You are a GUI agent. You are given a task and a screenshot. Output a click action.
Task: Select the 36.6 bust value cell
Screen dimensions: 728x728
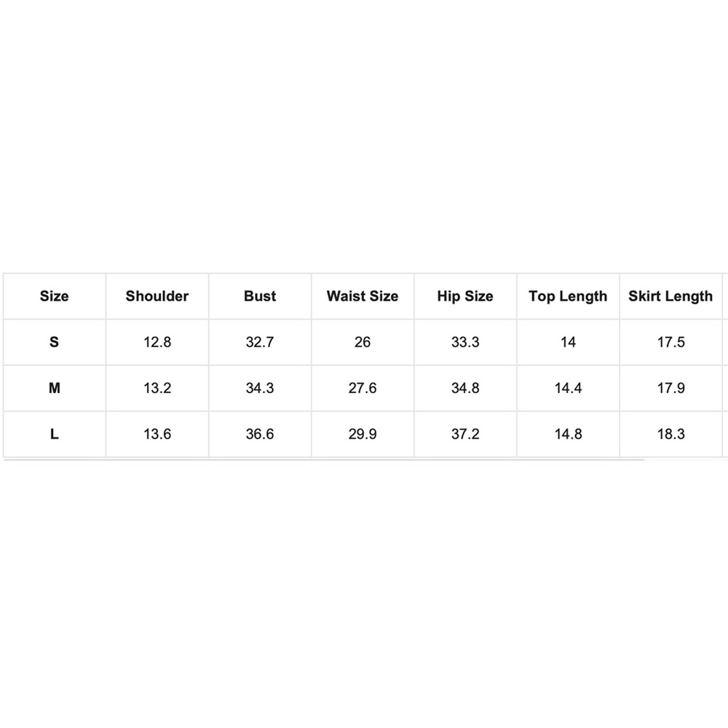260,434
